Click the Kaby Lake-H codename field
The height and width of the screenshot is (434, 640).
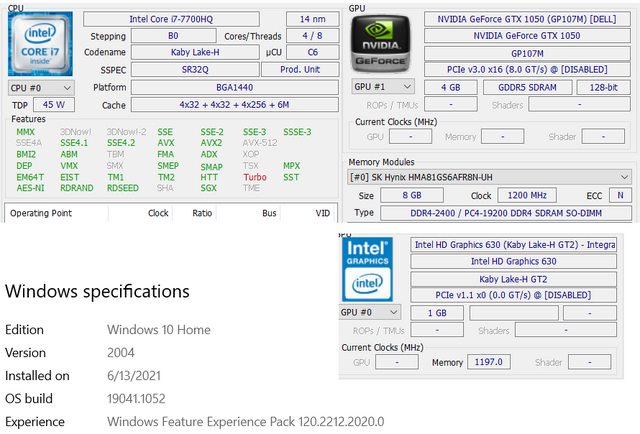tap(195, 52)
